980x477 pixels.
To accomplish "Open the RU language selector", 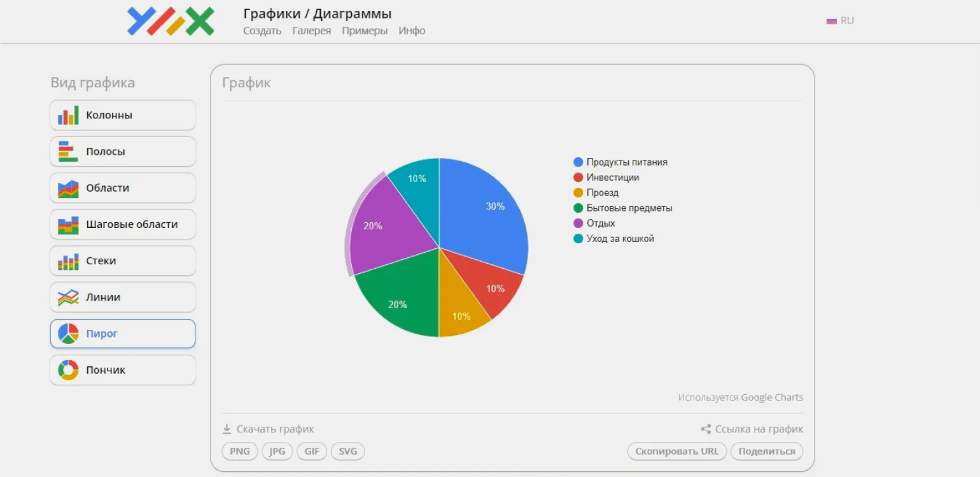I will click(x=840, y=20).
